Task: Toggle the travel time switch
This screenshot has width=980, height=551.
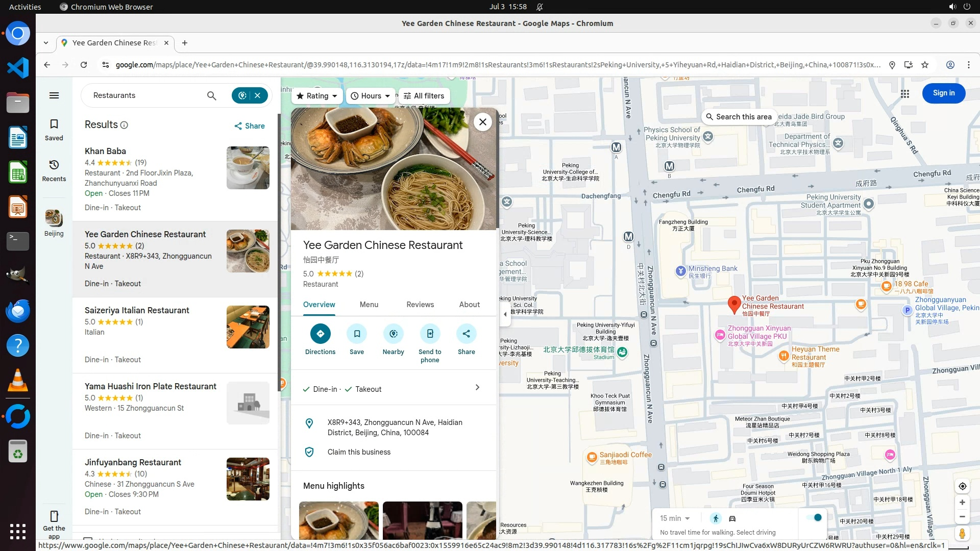Action: coord(814,518)
